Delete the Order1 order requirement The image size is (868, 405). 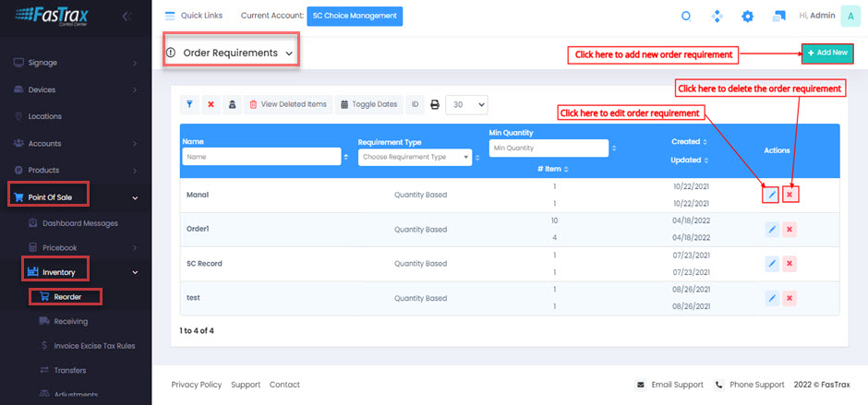[x=790, y=230]
